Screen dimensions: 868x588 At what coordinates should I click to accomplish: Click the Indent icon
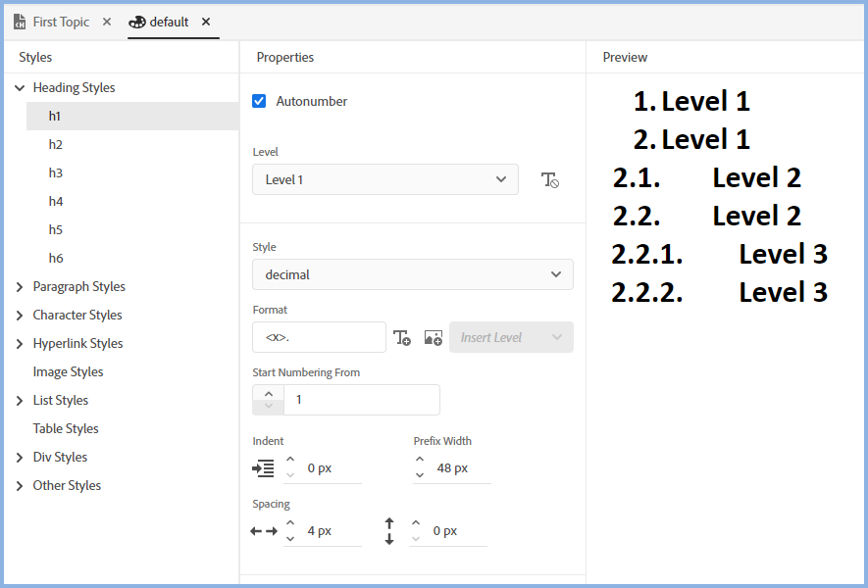263,468
